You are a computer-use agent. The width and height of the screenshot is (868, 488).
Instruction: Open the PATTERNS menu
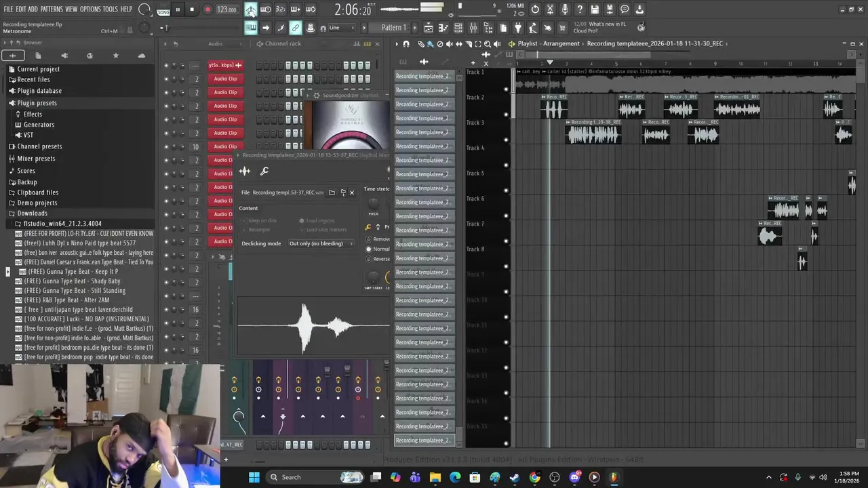[52, 9]
